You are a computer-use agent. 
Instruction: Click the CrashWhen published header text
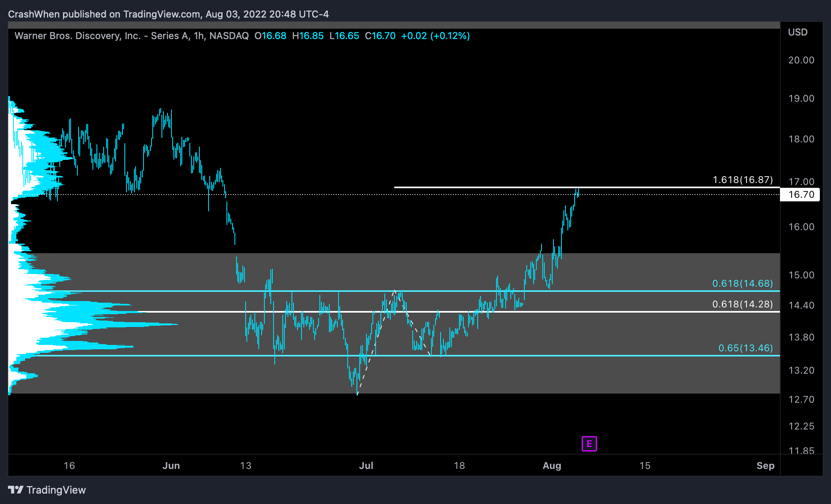[x=168, y=14]
